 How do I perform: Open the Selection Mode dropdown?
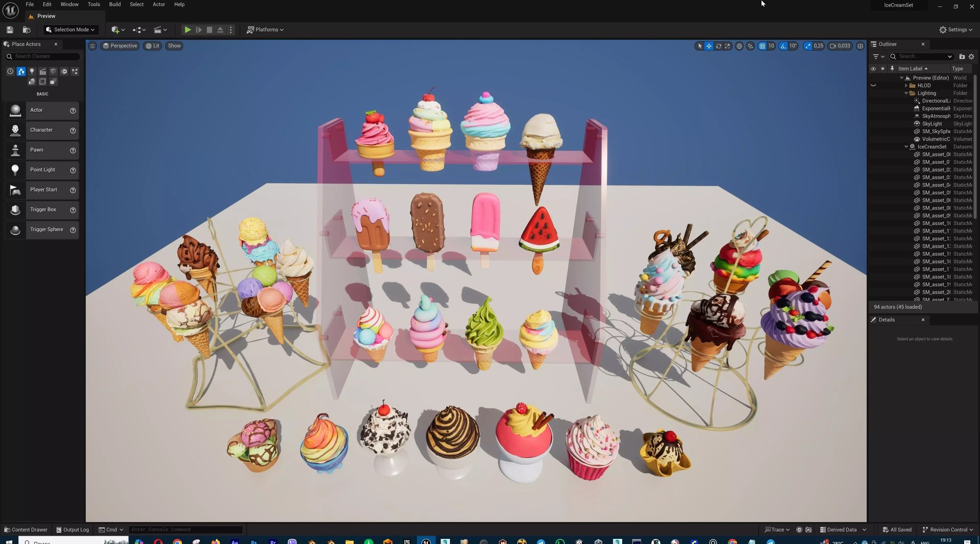tap(70, 30)
